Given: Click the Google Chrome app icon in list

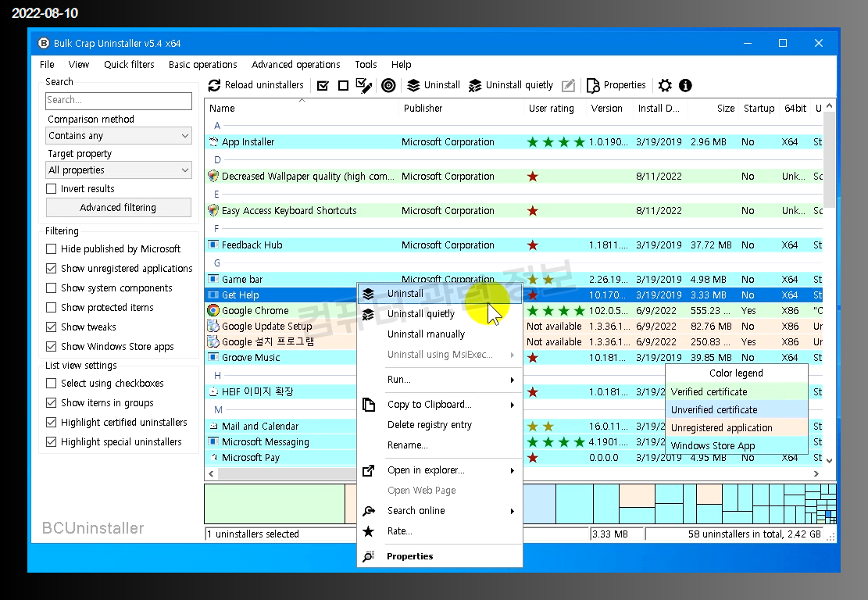Looking at the screenshot, I should (x=213, y=310).
